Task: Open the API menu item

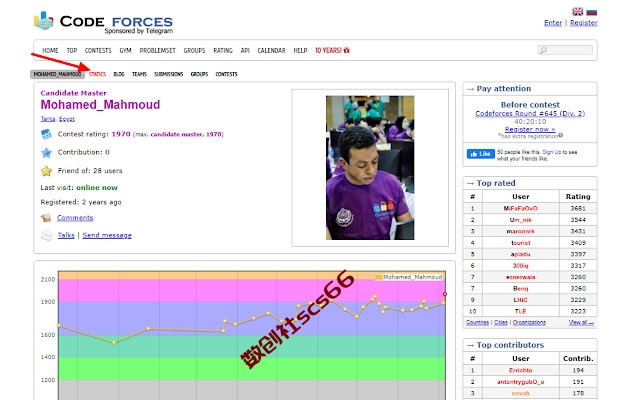Action: 245,51
